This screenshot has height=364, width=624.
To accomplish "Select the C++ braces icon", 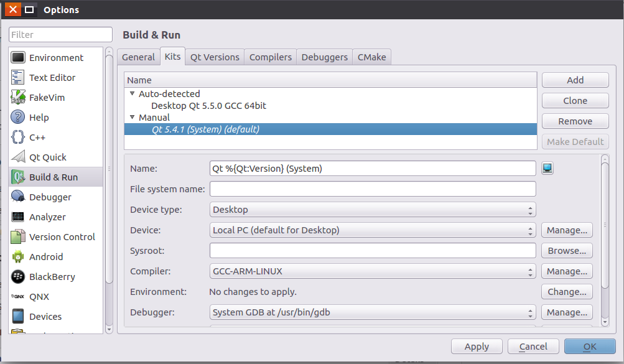I will coord(18,138).
